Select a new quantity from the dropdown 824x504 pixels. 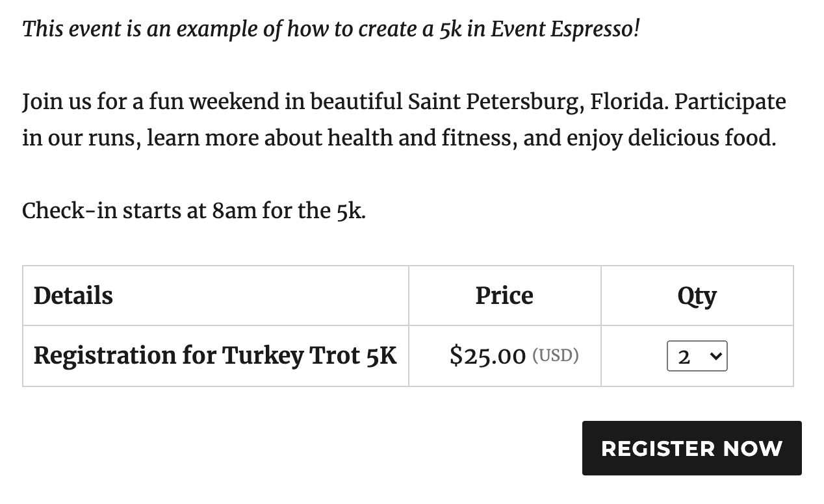point(697,355)
